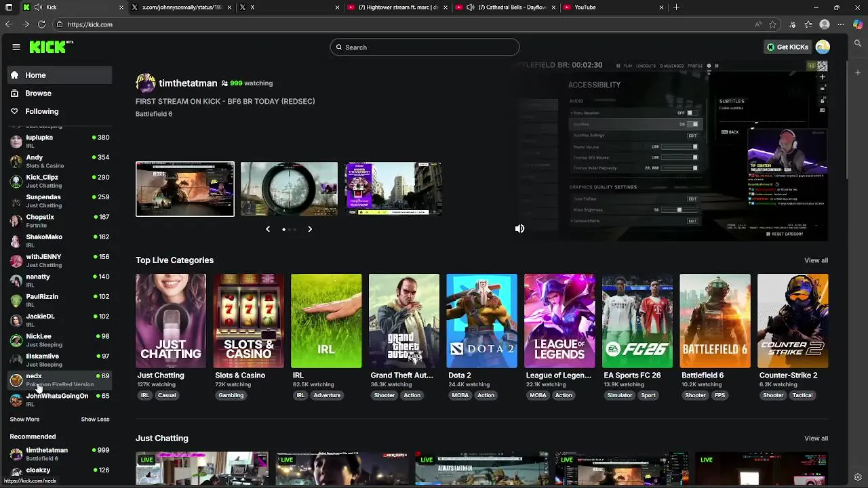Click the Simulator tag under EA Sports FC 26
868x488 pixels.
point(620,395)
